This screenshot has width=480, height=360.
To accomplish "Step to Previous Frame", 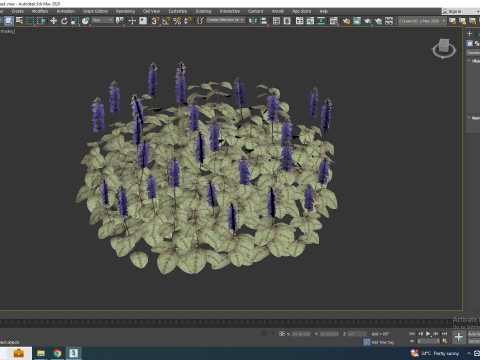I will (x=420, y=334).
